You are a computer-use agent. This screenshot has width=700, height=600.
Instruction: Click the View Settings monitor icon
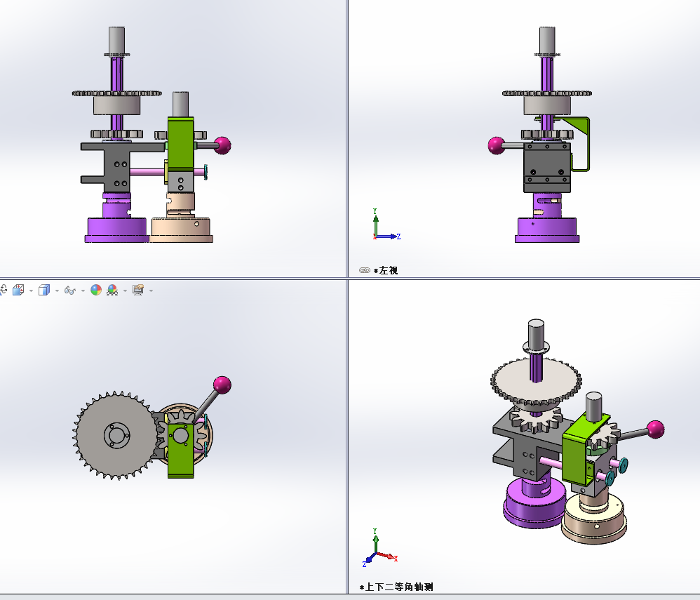138,290
